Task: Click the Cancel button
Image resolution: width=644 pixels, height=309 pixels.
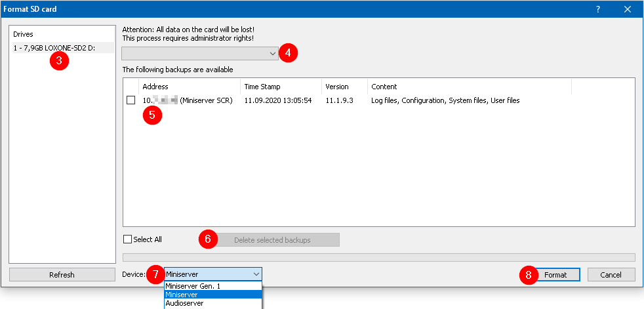Action: pyautogui.click(x=611, y=275)
